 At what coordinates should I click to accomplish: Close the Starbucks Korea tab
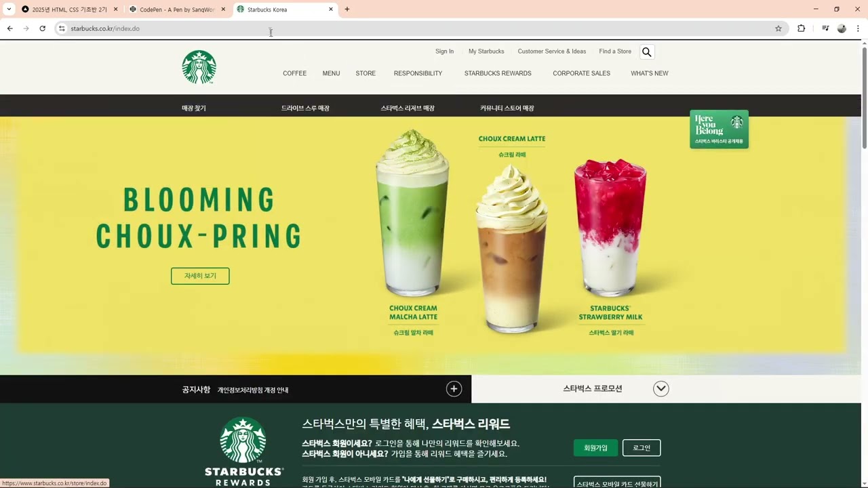tap(331, 9)
